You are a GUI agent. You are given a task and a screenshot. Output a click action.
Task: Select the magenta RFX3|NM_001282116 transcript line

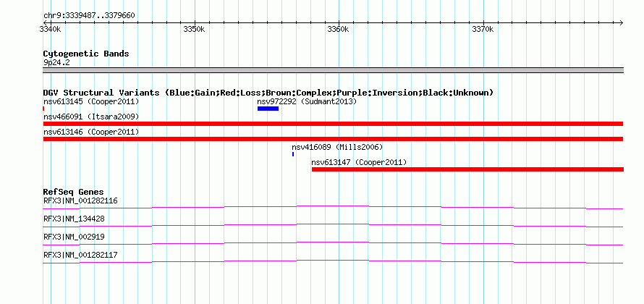(x=333, y=207)
